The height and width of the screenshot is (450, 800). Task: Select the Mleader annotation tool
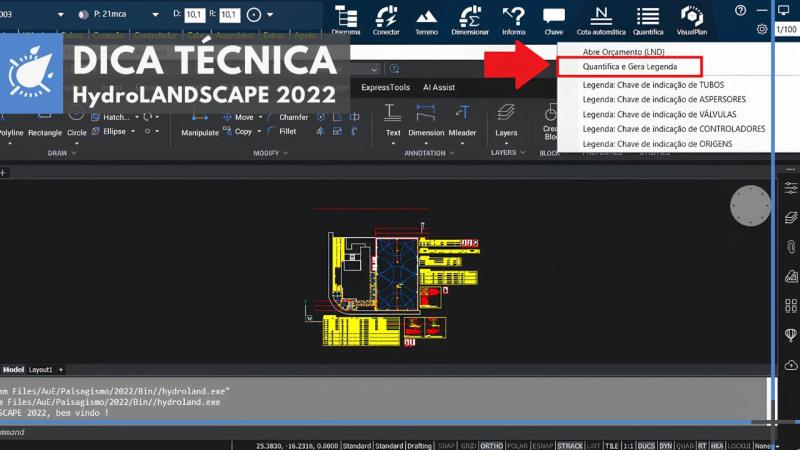(462, 120)
